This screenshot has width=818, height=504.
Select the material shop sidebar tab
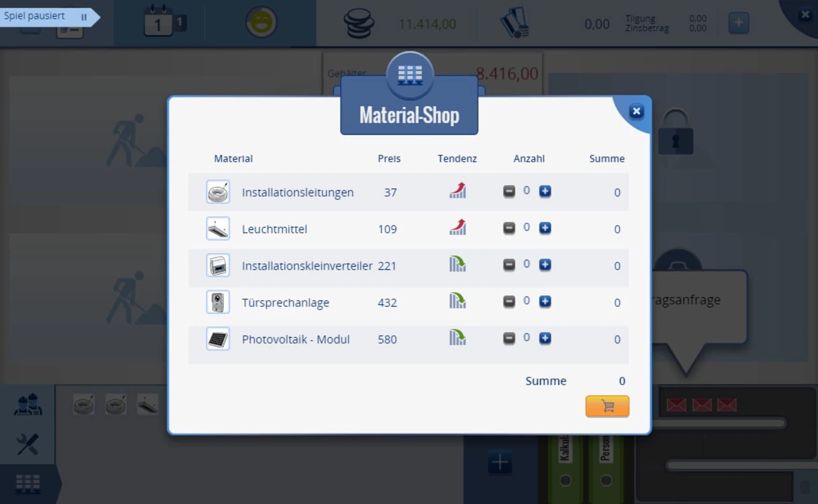coord(28,484)
